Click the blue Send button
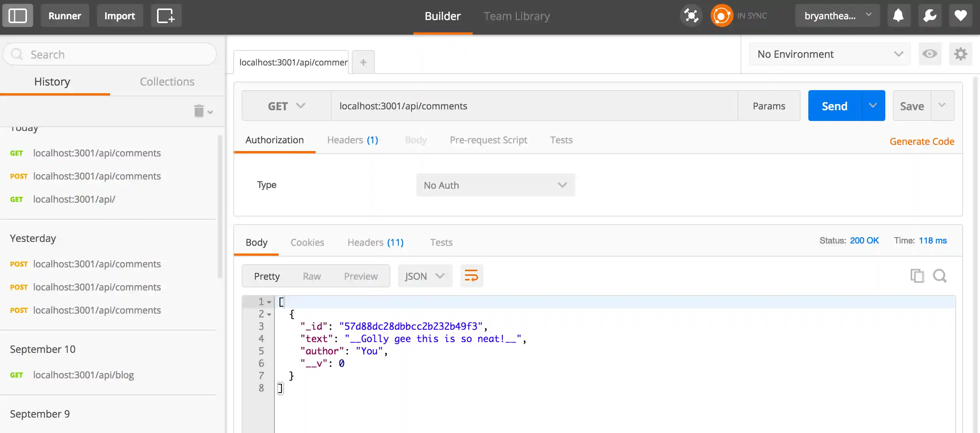 coord(835,106)
